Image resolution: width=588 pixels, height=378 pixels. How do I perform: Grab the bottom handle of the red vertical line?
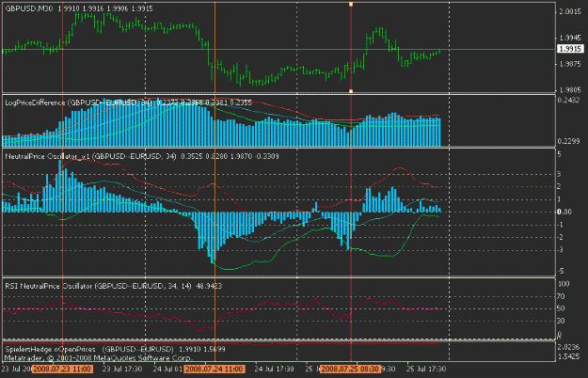click(351, 91)
